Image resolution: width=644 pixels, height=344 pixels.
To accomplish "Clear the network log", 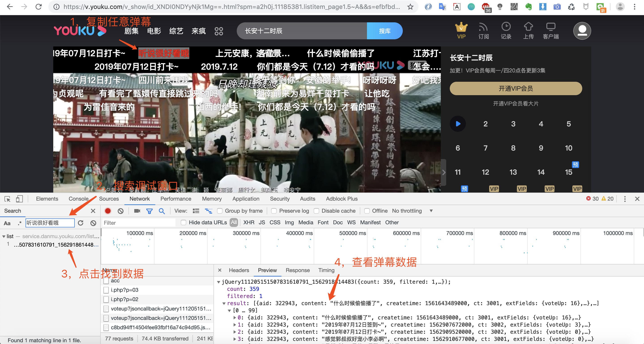I will [121, 211].
